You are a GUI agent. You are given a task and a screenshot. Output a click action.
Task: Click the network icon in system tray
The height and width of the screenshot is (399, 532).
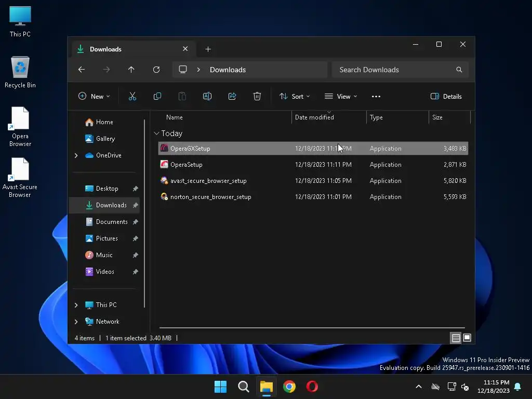coord(451,387)
